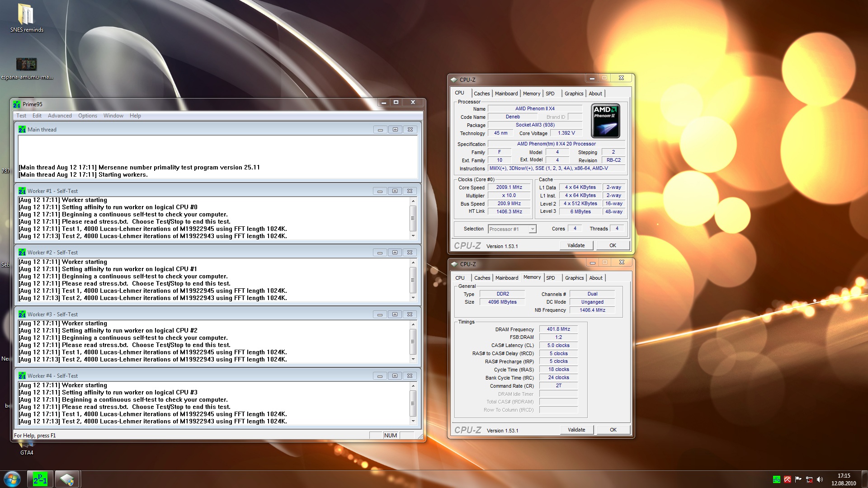Image resolution: width=868 pixels, height=488 pixels.
Task: Switch to Caches tab in upper CPU-Z
Action: pos(481,94)
